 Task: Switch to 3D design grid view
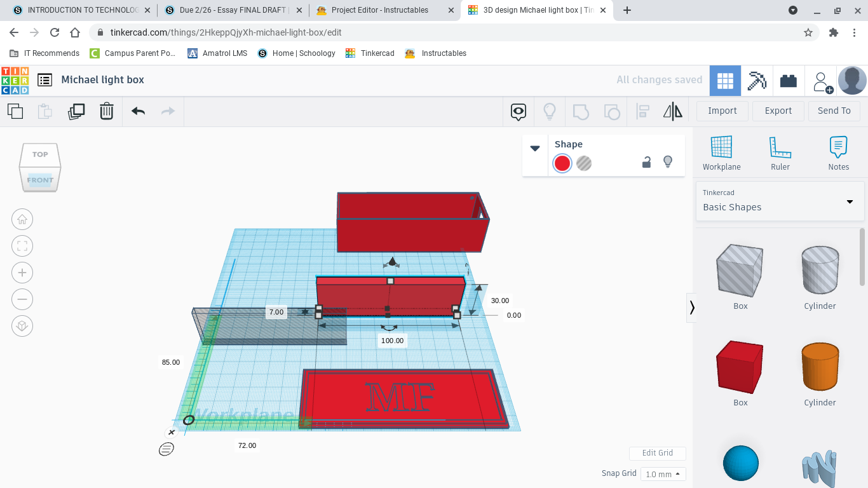[x=725, y=81]
